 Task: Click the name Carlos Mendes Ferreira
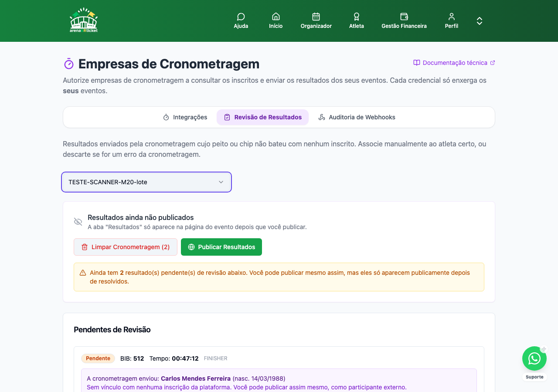[x=196, y=378]
